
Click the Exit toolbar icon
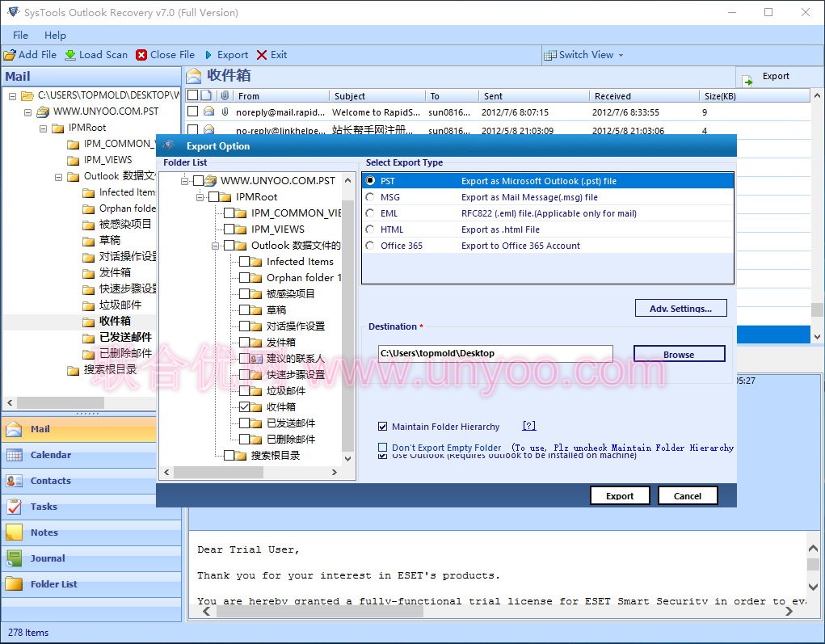click(262, 55)
